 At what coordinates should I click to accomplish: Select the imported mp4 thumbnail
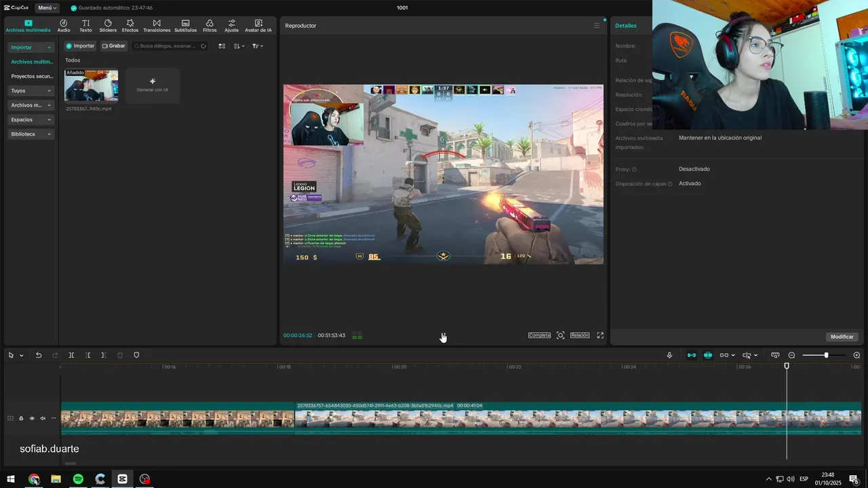(x=91, y=85)
